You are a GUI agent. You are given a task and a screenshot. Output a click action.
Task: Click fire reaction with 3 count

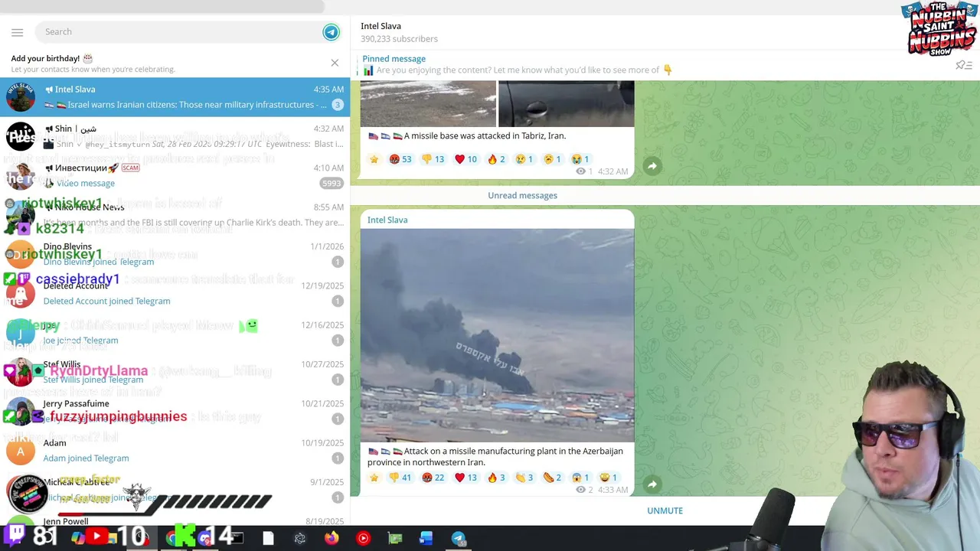[496, 478]
